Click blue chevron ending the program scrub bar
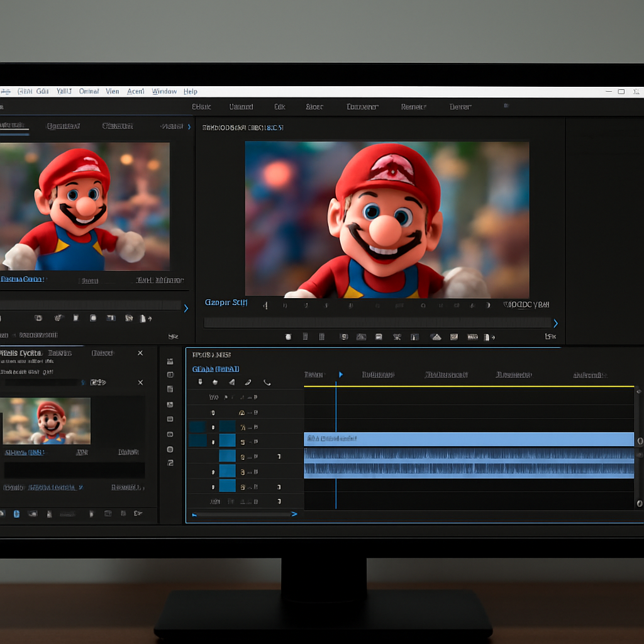 (556, 324)
